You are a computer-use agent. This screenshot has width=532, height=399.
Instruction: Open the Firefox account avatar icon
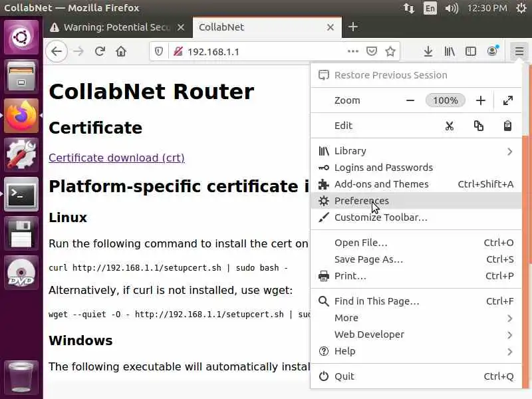(492, 51)
